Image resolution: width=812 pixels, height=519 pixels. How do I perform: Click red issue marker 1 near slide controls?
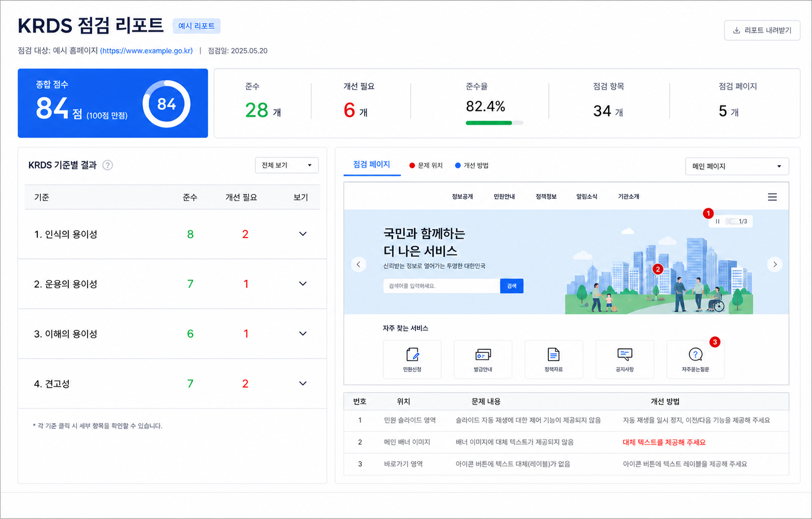[x=708, y=213]
